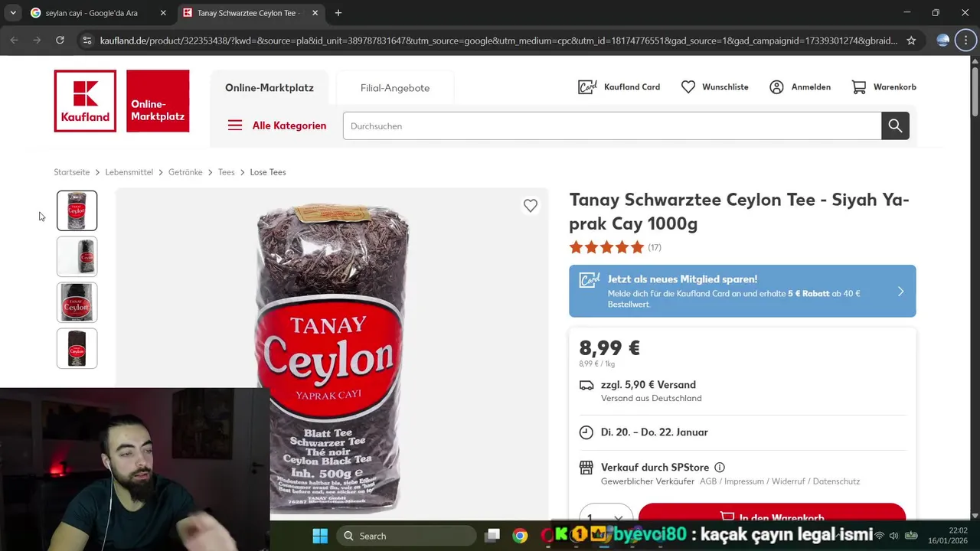Click the seller info icon next to SPStore
This screenshot has width=980, height=551.
coord(720,468)
